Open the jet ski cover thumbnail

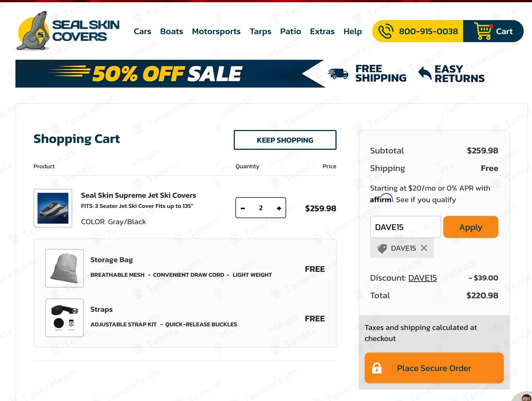click(53, 208)
